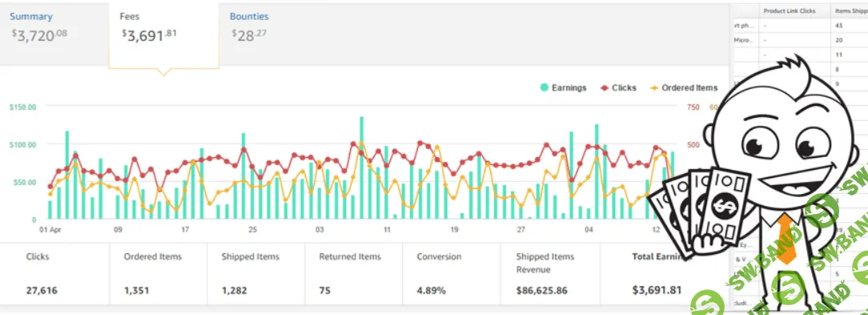The image size is (868, 315).
Task: Click the 19 x-axis date label
Action: click(455, 229)
